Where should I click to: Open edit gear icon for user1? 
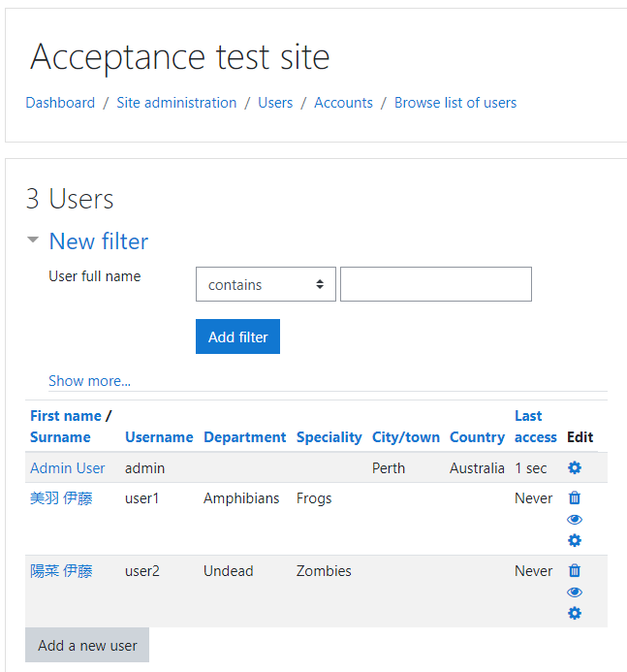pyautogui.click(x=575, y=540)
